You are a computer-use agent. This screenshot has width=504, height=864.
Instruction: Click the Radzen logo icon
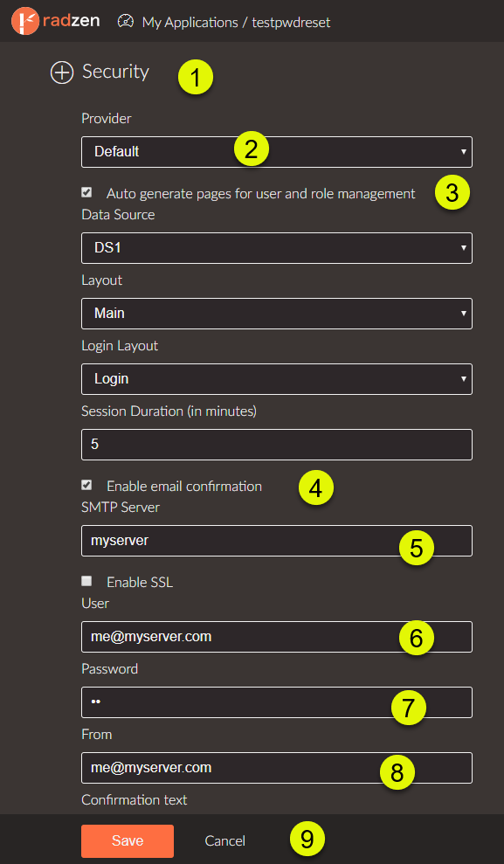point(25,21)
